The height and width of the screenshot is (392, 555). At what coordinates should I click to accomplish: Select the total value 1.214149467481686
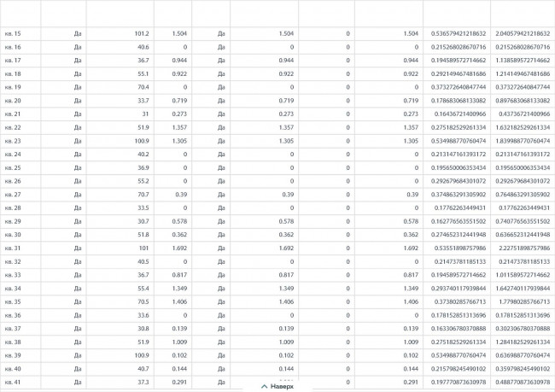523,74
